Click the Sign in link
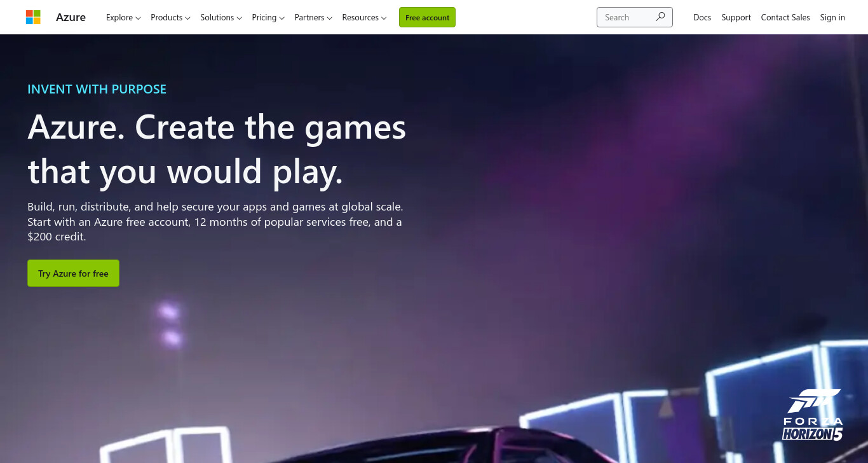The height and width of the screenshot is (463, 868). click(832, 17)
